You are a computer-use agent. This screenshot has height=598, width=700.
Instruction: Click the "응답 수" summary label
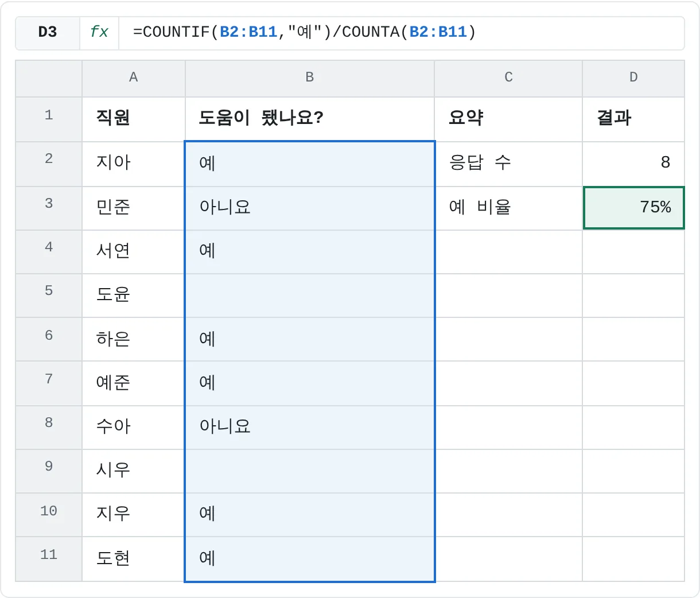[x=508, y=164]
